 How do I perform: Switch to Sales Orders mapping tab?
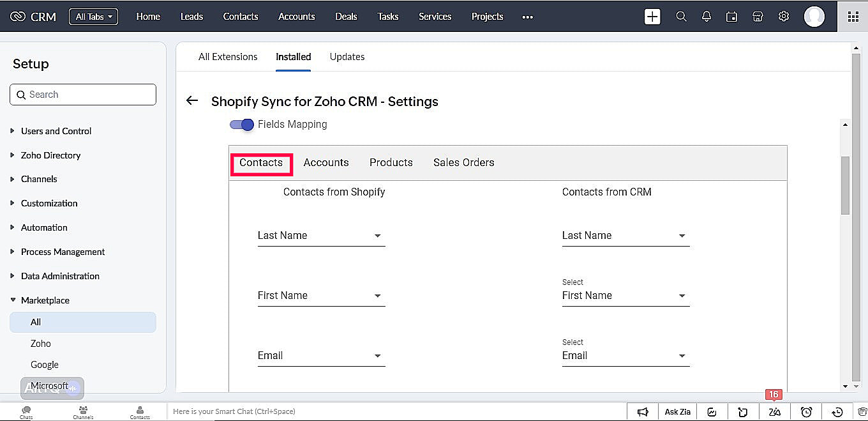(464, 163)
